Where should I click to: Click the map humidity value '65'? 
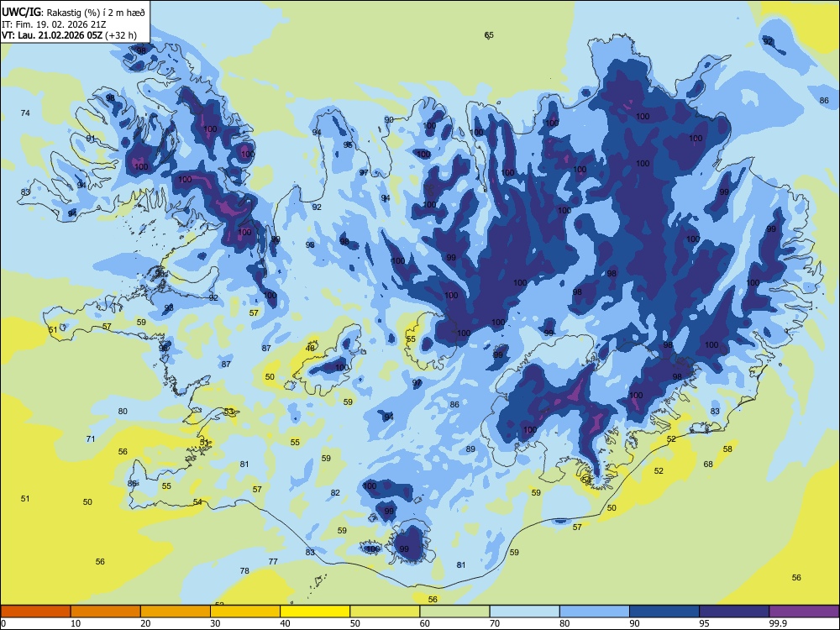tap(489, 35)
